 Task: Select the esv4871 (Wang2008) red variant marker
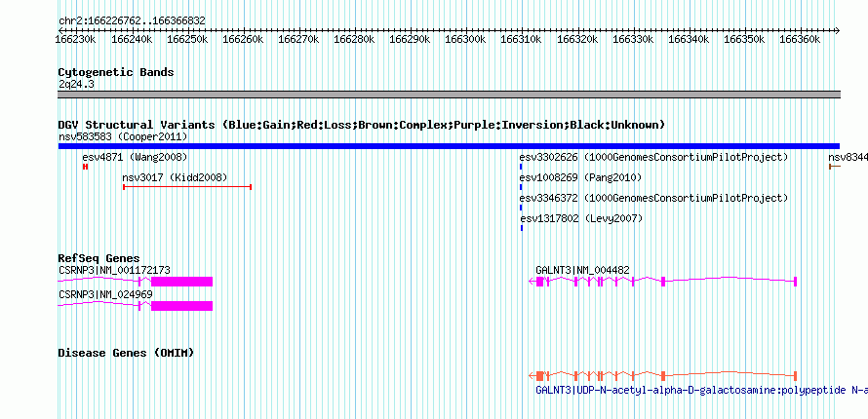point(85,167)
